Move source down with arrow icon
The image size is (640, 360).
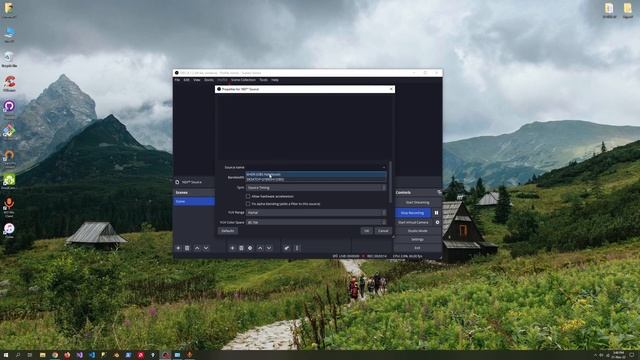click(269, 248)
